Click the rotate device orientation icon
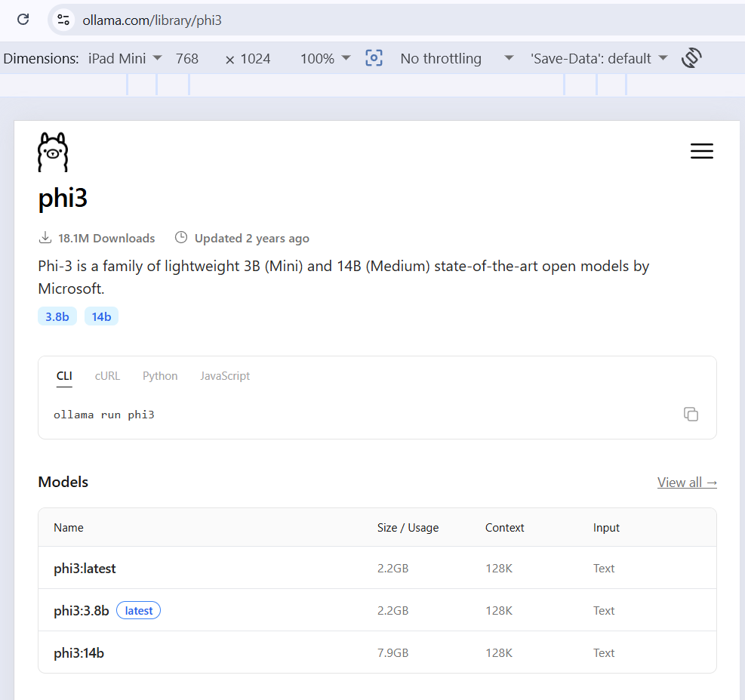745x700 pixels. (x=691, y=58)
